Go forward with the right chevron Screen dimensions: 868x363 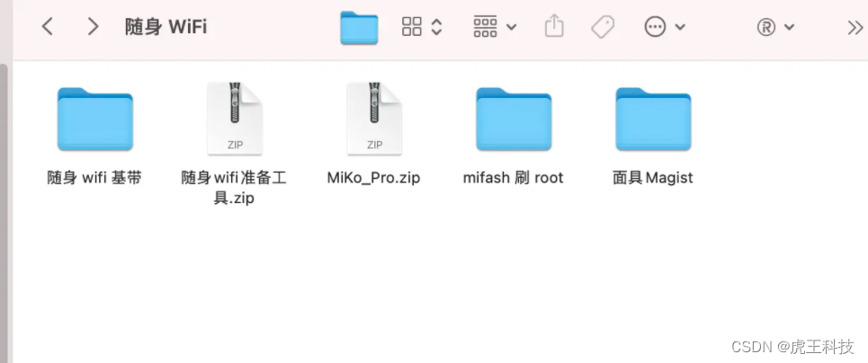(x=93, y=26)
